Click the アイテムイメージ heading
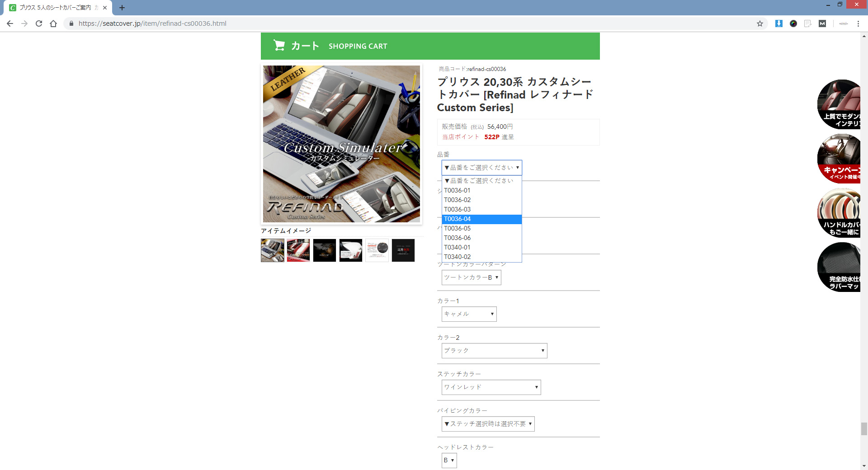868x470 pixels. (x=286, y=231)
